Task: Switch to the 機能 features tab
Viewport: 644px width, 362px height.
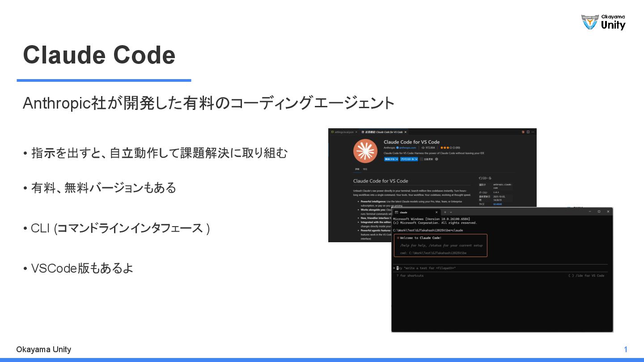Action: coord(365,169)
